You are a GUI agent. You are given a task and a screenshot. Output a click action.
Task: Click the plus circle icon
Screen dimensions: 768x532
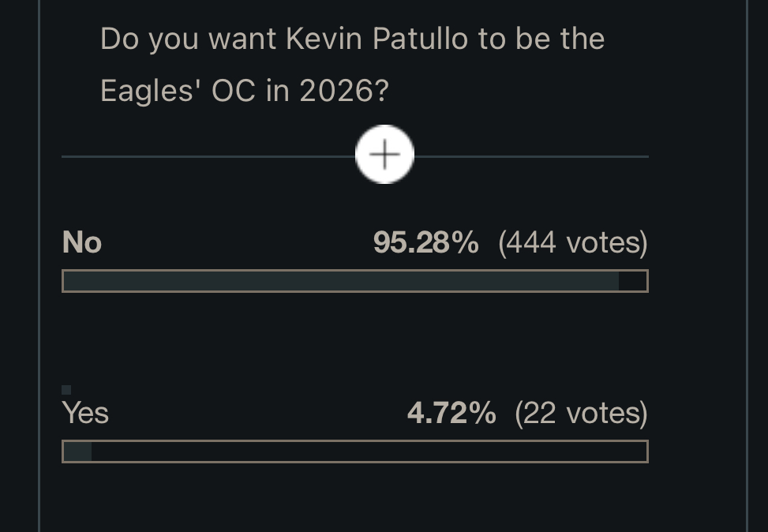point(384,155)
